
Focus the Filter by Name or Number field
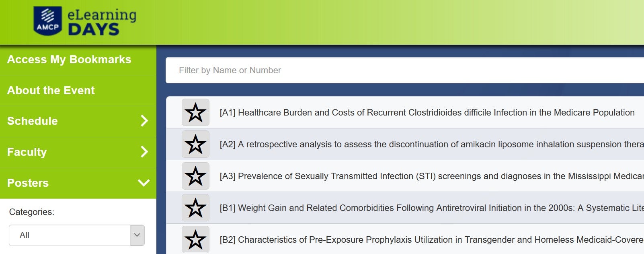(x=405, y=70)
